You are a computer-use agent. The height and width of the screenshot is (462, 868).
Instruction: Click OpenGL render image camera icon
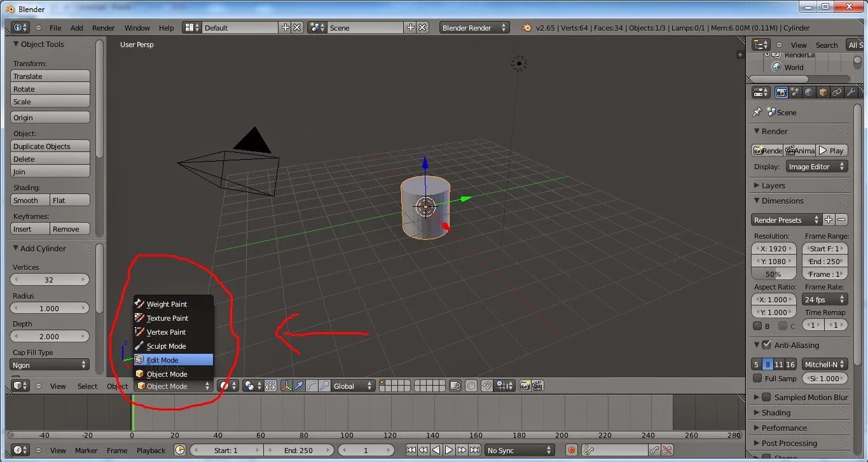525,386
